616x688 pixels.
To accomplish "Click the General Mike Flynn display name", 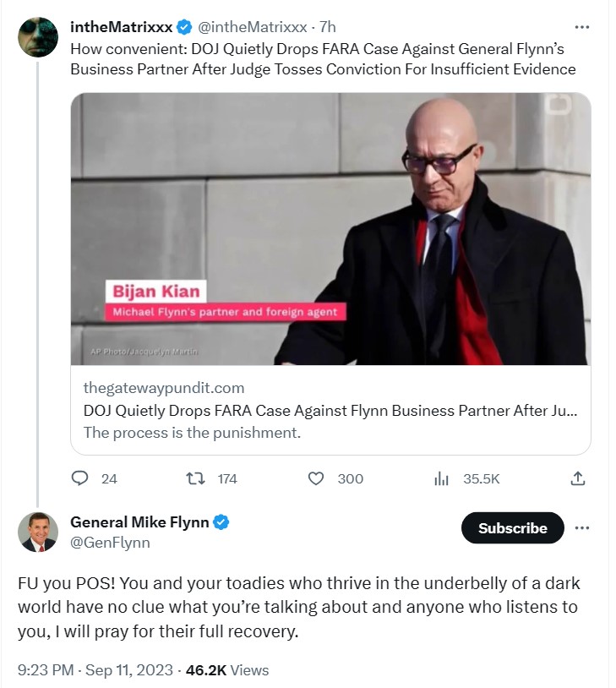I will coord(139,522).
